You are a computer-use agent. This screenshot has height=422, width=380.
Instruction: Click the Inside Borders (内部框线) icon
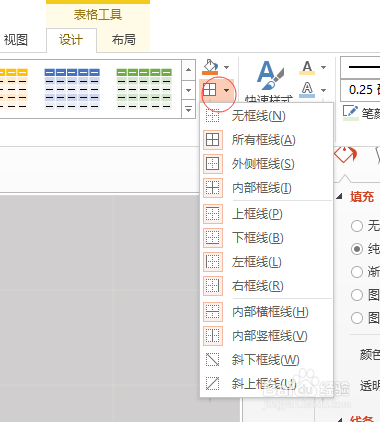(x=213, y=188)
